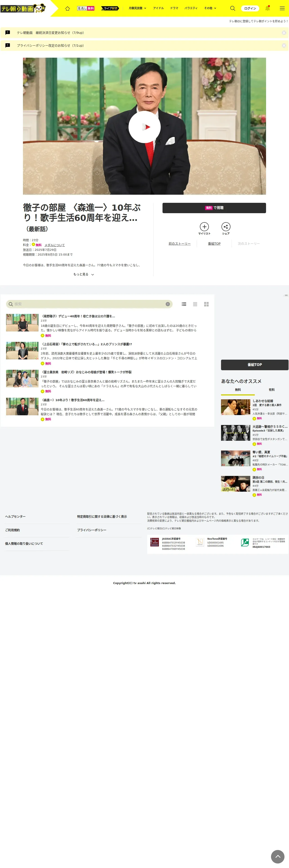
Task: Expand the その他 menu
Action: 210,8
